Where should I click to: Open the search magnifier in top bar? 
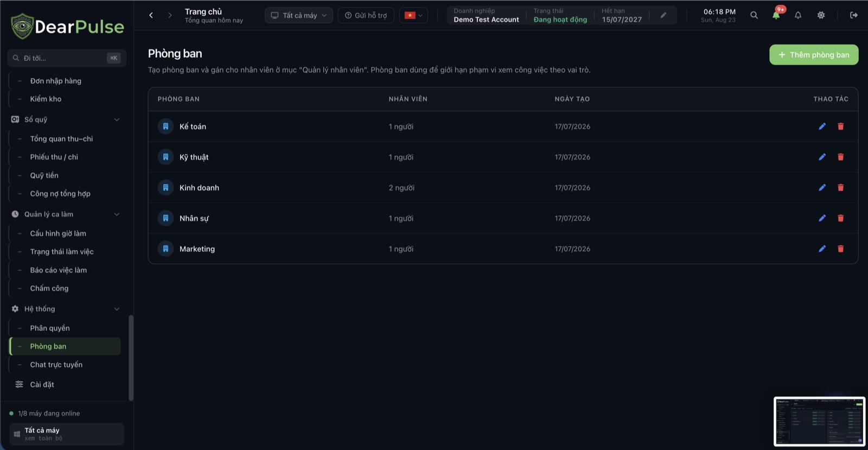[754, 15]
